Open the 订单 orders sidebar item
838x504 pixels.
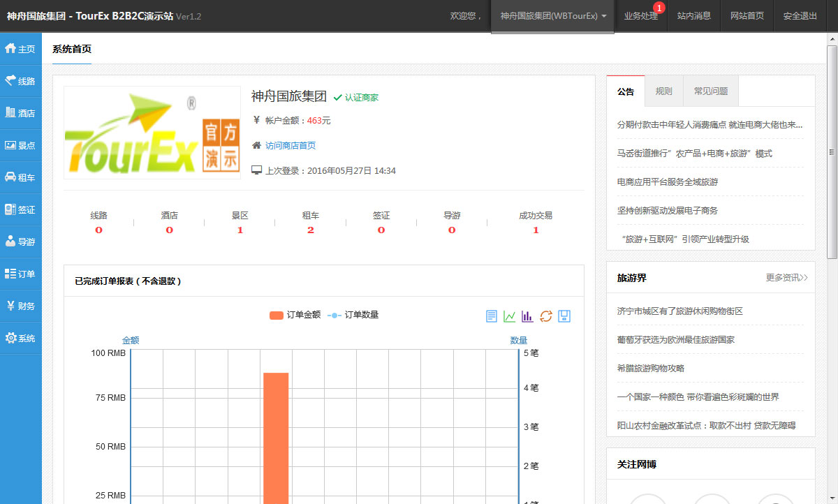coord(20,274)
